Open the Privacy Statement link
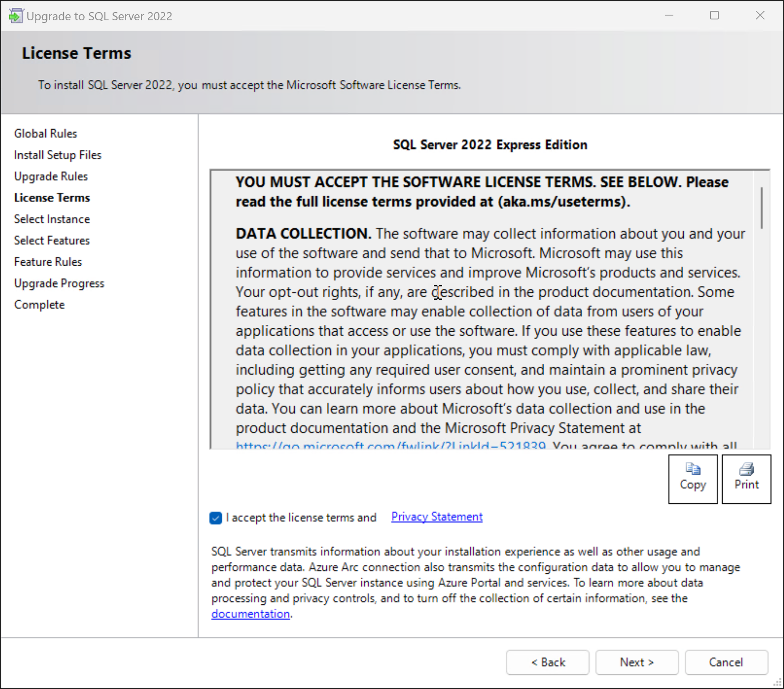 [x=437, y=517]
